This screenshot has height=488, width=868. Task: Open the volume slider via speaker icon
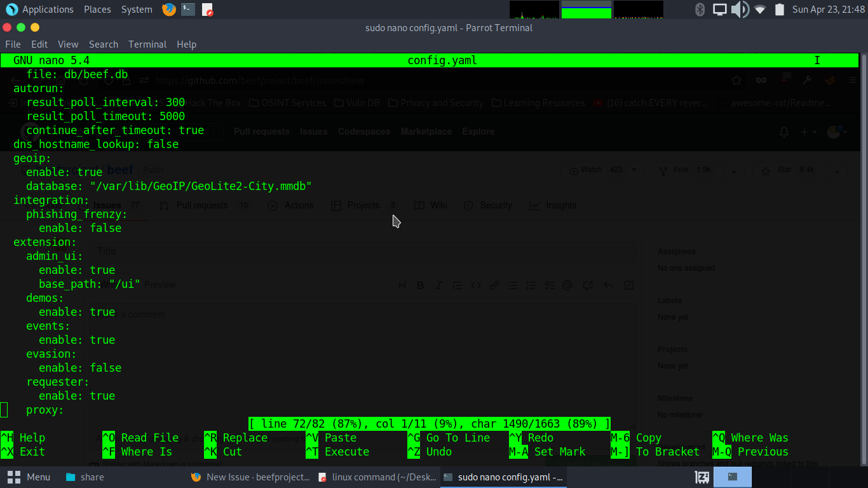coord(740,10)
